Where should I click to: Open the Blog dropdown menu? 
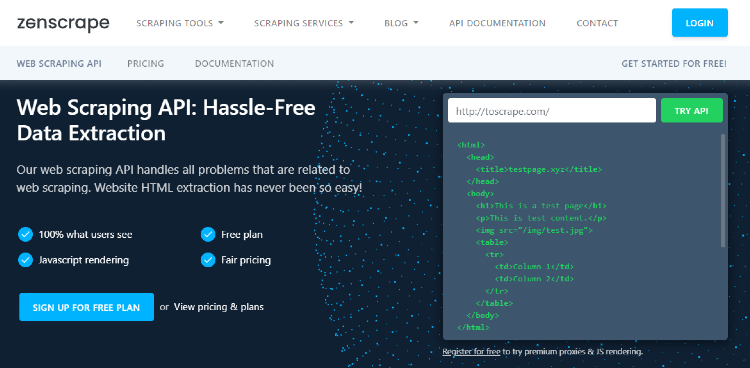click(401, 23)
